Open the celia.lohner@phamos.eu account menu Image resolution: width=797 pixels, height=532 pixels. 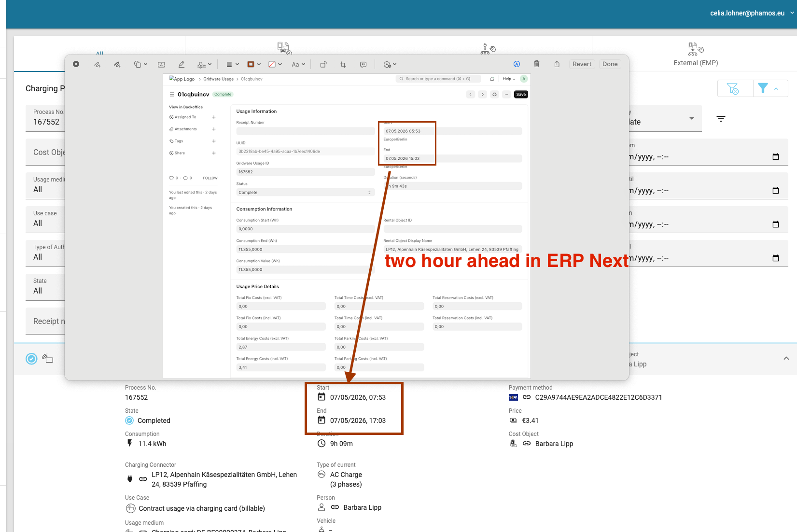point(752,13)
